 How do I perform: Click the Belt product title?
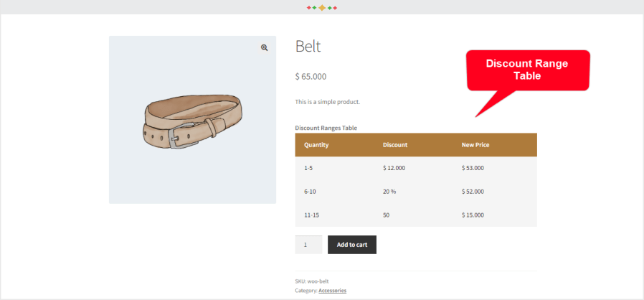point(308,47)
